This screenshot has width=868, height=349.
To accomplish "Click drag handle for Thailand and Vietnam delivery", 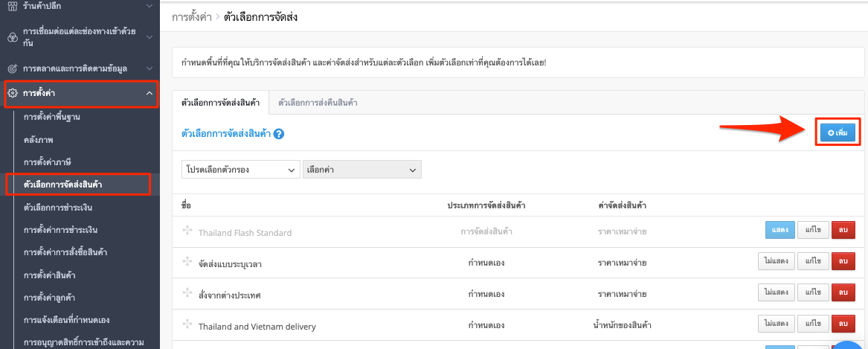I will 187,324.
